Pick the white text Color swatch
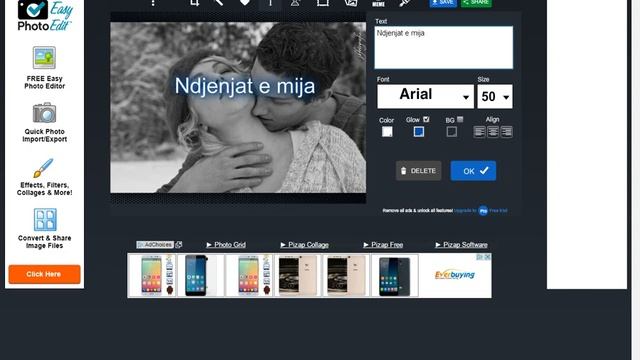 pos(387,132)
